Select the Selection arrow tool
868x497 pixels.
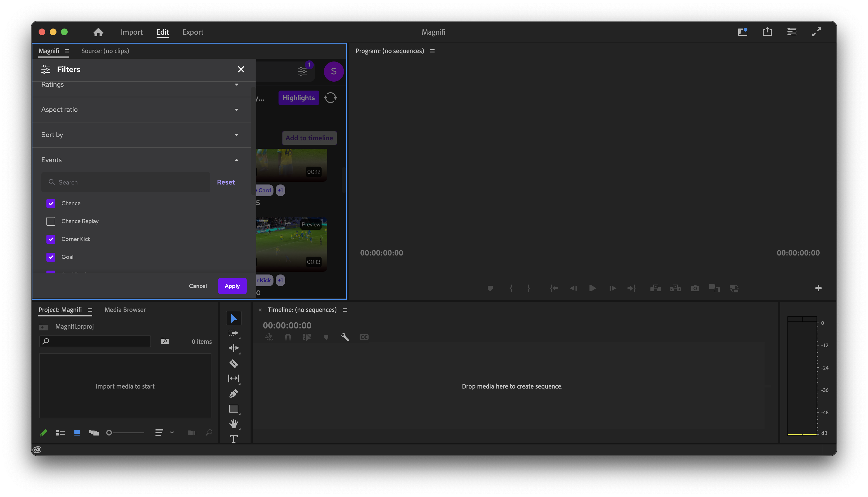point(233,318)
